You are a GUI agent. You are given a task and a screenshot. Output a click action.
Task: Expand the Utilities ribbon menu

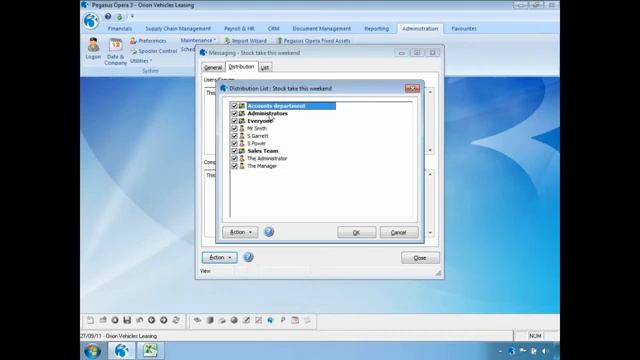(x=141, y=61)
